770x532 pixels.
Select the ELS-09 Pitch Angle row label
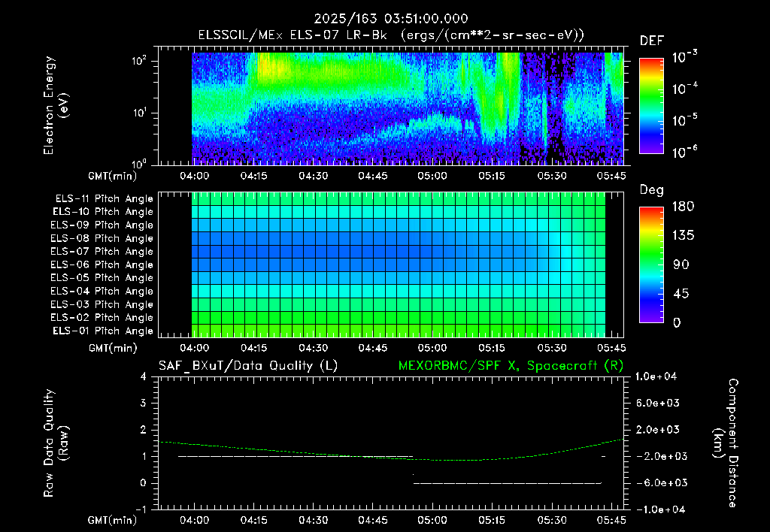[102, 225]
